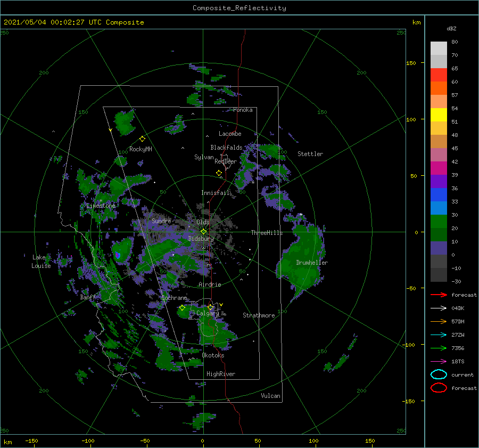This screenshot has width=479, height=448.
Task: Click the yellow diamond marker near RockyMH
Action: (142, 139)
